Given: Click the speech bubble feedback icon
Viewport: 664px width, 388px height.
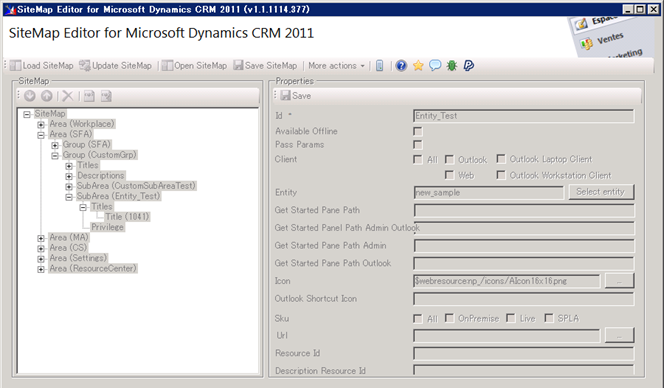Looking at the screenshot, I should tap(435, 66).
